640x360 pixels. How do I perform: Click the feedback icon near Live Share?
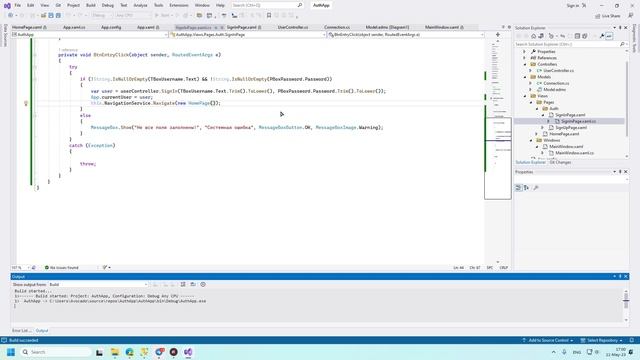tap(631, 16)
